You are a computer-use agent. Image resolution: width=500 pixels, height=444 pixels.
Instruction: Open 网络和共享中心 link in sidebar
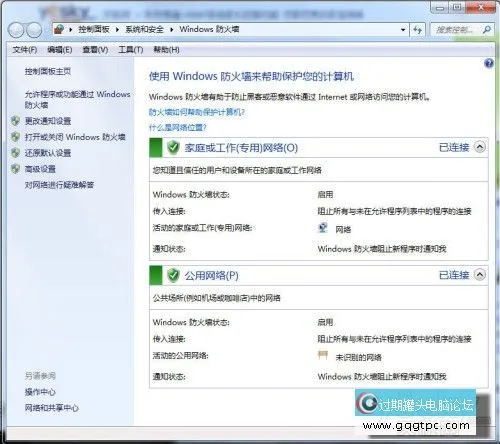(x=52, y=408)
